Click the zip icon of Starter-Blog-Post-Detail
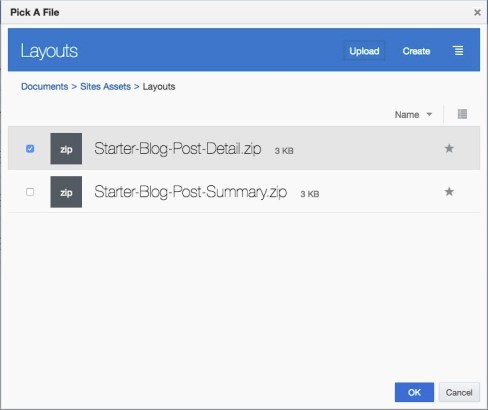The height and width of the screenshot is (410, 488). pyautogui.click(x=66, y=149)
